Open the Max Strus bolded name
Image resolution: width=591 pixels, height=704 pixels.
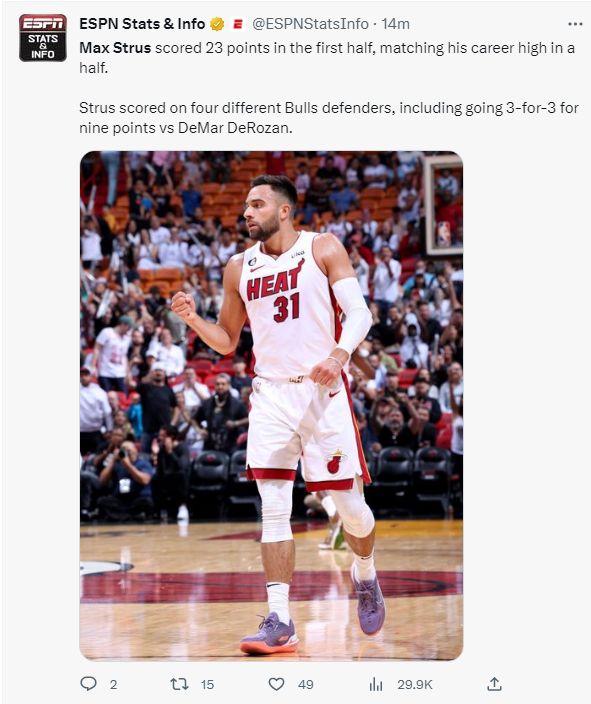pos(115,48)
